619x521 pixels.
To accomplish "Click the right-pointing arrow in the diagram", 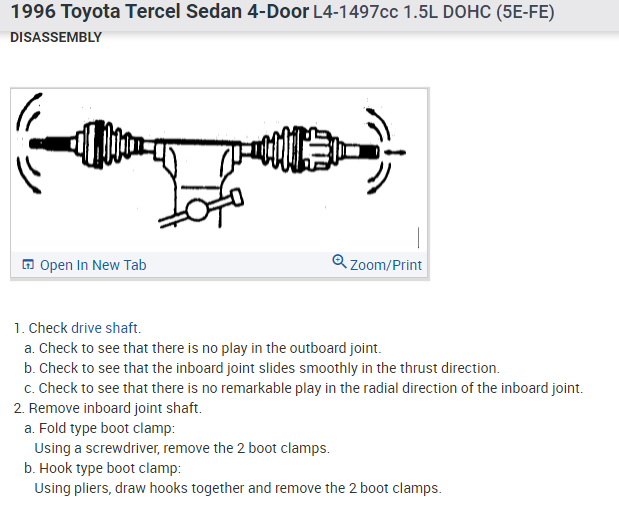I will tap(397, 152).
